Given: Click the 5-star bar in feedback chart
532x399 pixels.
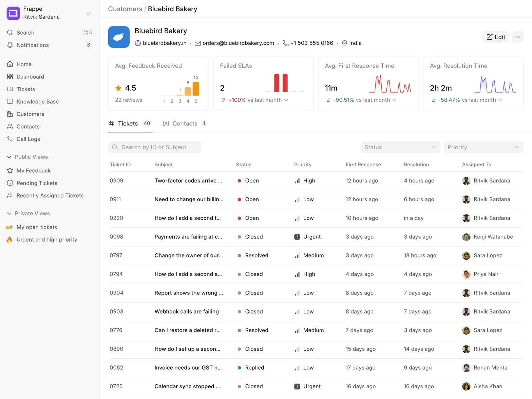Looking at the screenshot, I should (196, 89).
